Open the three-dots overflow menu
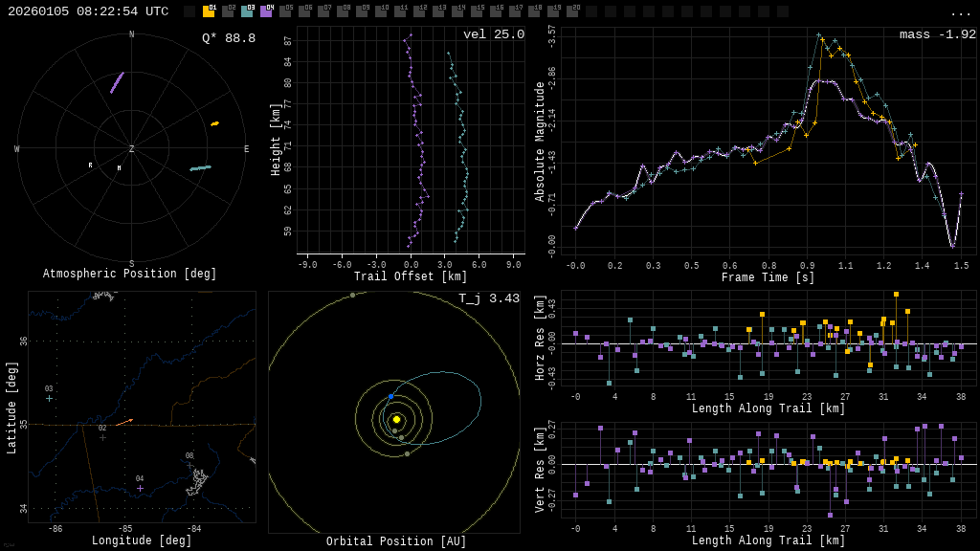This screenshot has height=551, width=980. (960, 12)
